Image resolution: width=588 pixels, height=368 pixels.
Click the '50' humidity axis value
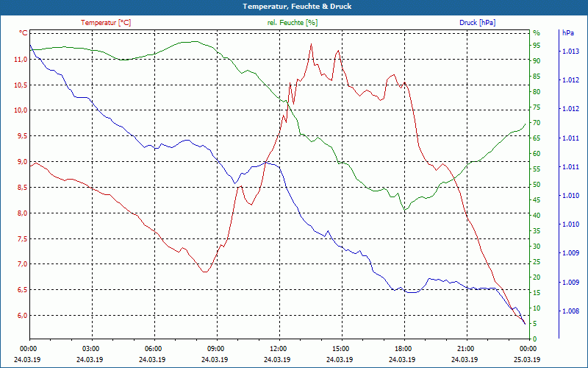(x=537, y=185)
